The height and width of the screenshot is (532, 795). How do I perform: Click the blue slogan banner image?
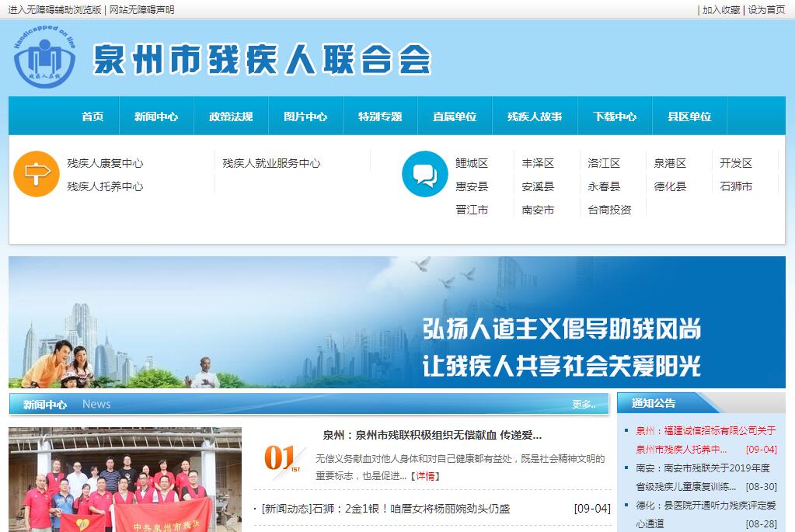click(397, 322)
